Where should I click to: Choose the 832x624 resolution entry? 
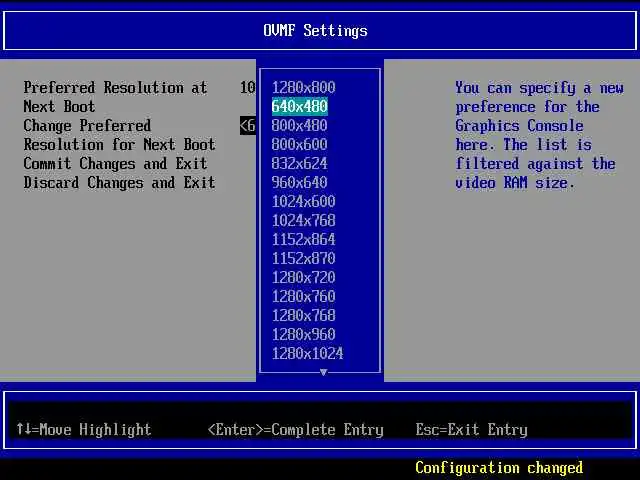[300, 163]
